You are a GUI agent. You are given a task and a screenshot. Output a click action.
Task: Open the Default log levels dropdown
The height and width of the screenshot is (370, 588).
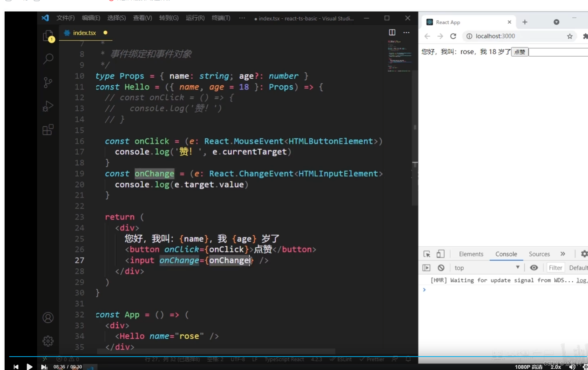click(x=578, y=268)
